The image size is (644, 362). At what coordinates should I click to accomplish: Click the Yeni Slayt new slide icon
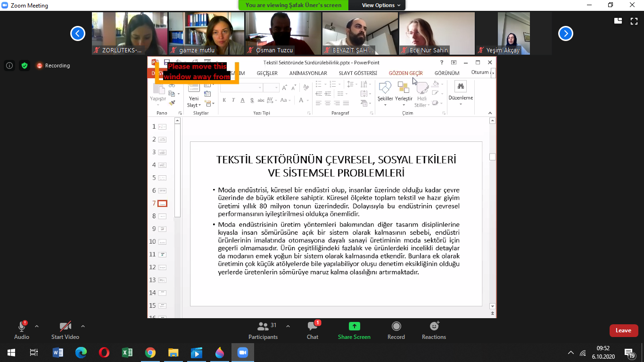tap(194, 87)
